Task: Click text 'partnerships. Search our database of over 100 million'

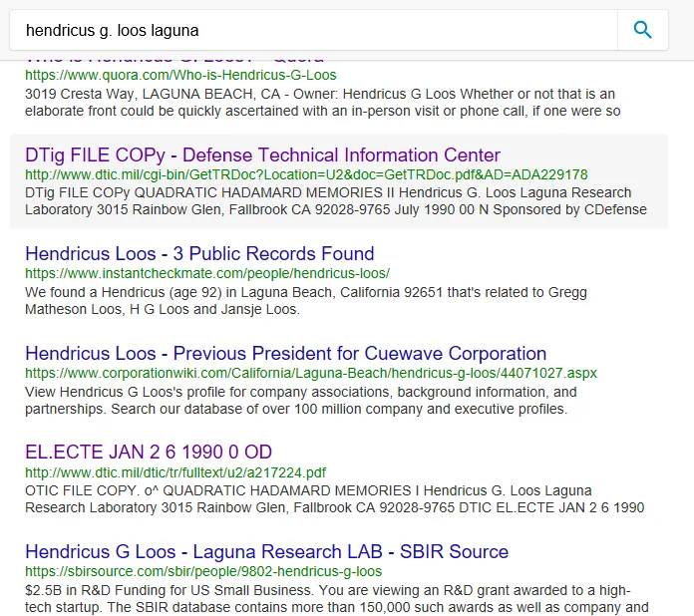Action: [193, 409]
